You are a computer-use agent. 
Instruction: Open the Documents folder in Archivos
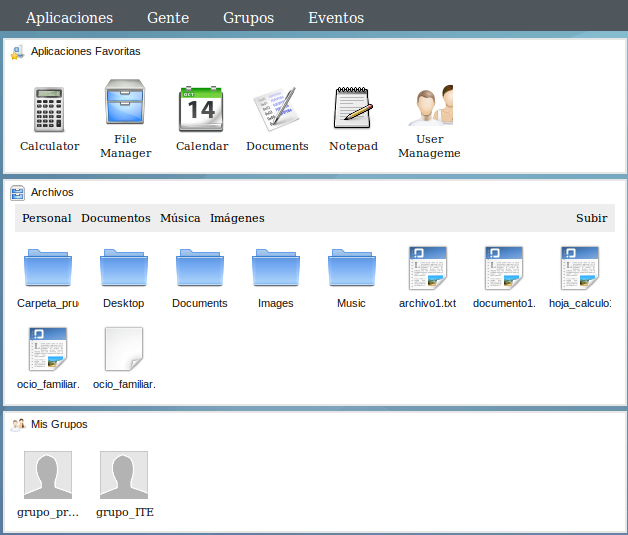click(x=200, y=268)
